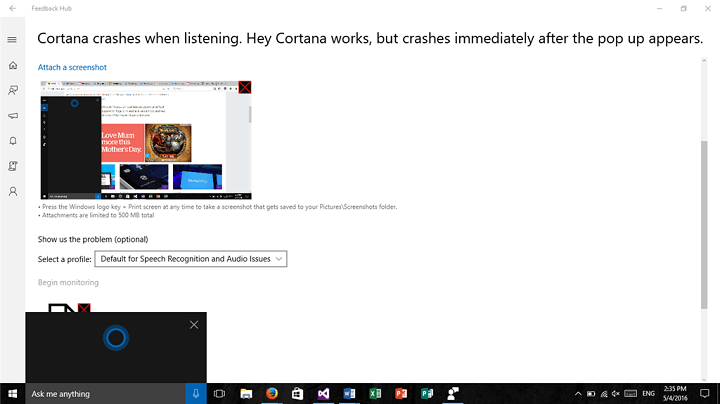Click the ENG language indicator
The width and height of the screenshot is (720, 404).
tap(648, 394)
